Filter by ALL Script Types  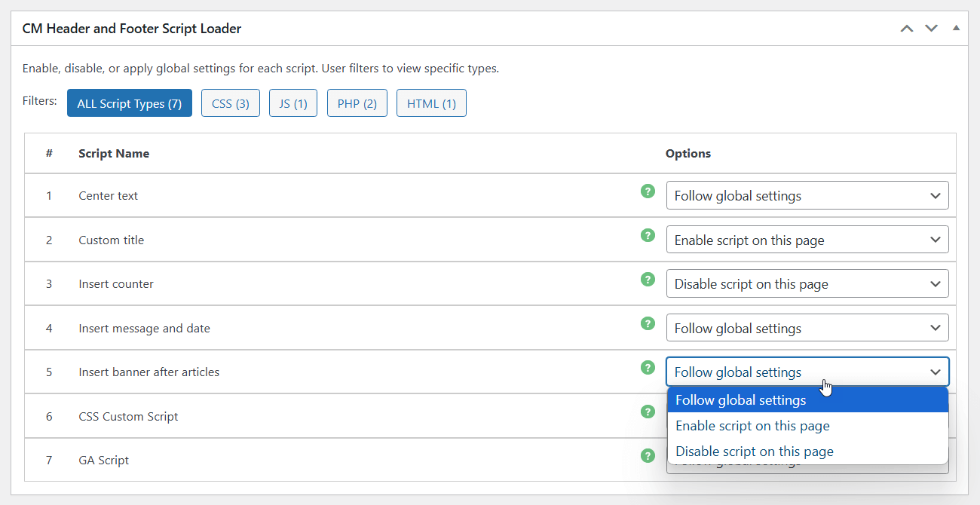(x=130, y=104)
